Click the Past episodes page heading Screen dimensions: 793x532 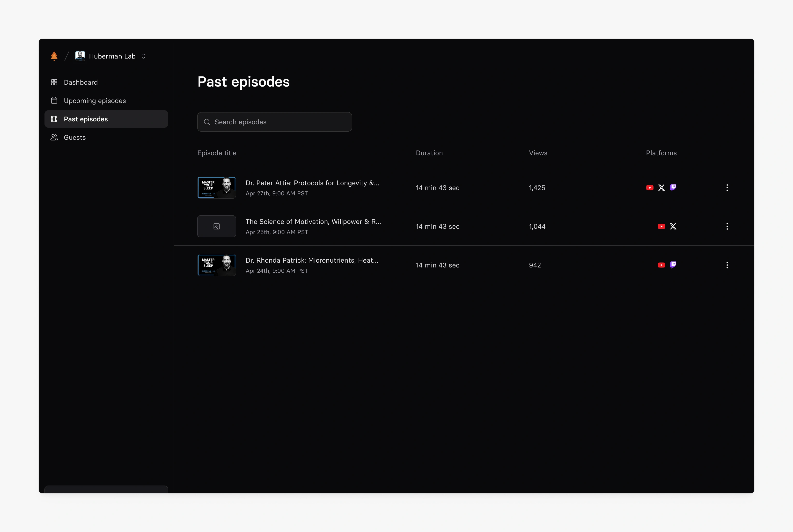243,82
